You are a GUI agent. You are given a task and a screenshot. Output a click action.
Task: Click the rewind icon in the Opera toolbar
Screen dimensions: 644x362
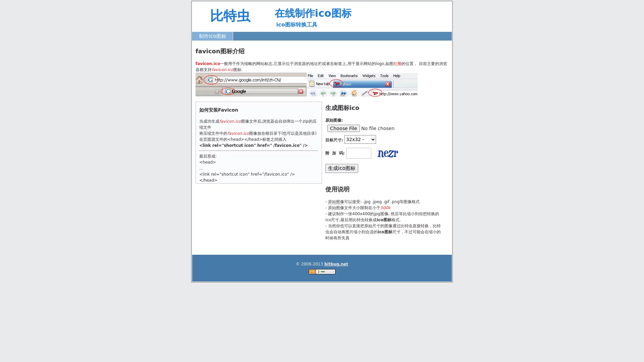tap(313, 93)
